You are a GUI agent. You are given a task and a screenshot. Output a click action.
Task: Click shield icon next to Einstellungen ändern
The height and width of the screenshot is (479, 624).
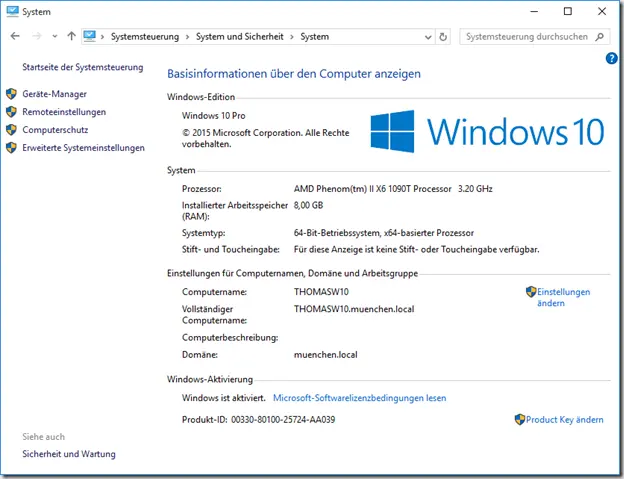click(531, 292)
